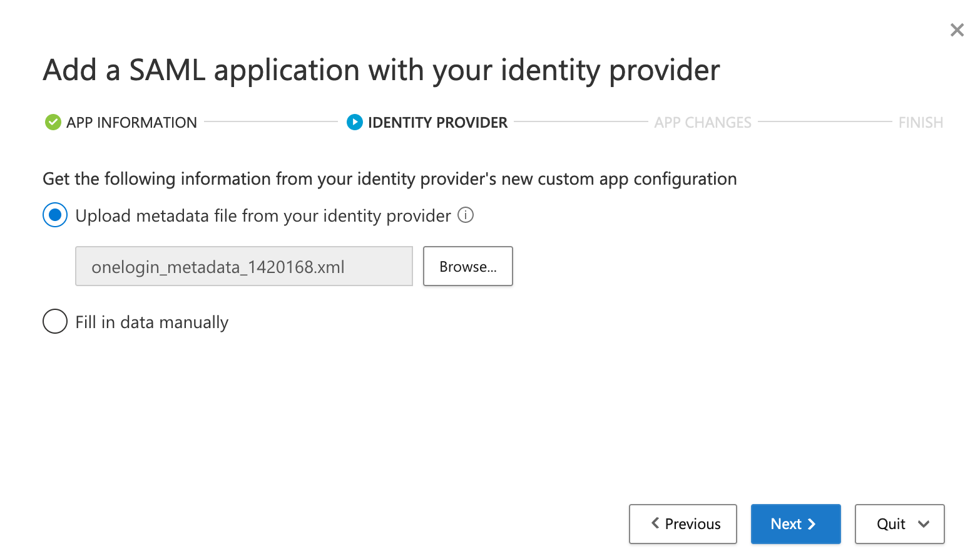Image resolution: width=980 pixels, height=556 pixels.
Task: Choose the Fill in data manually radio button
Action: pyautogui.click(x=55, y=322)
